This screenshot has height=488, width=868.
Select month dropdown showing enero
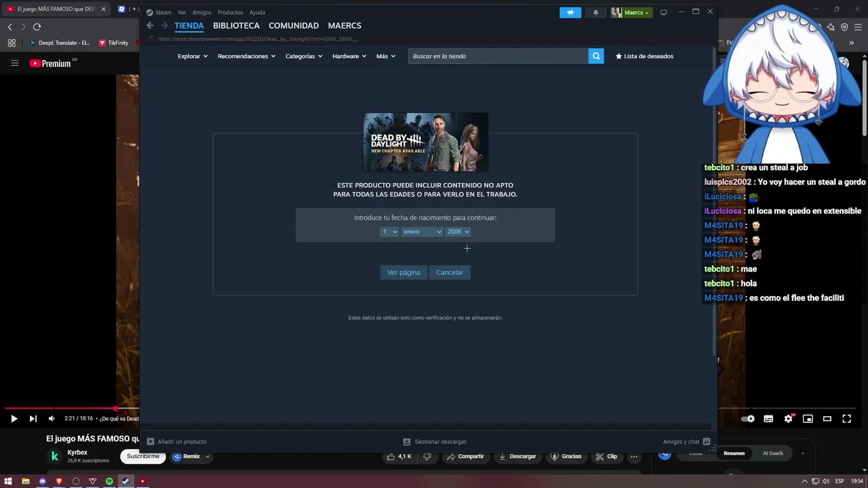[422, 232]
